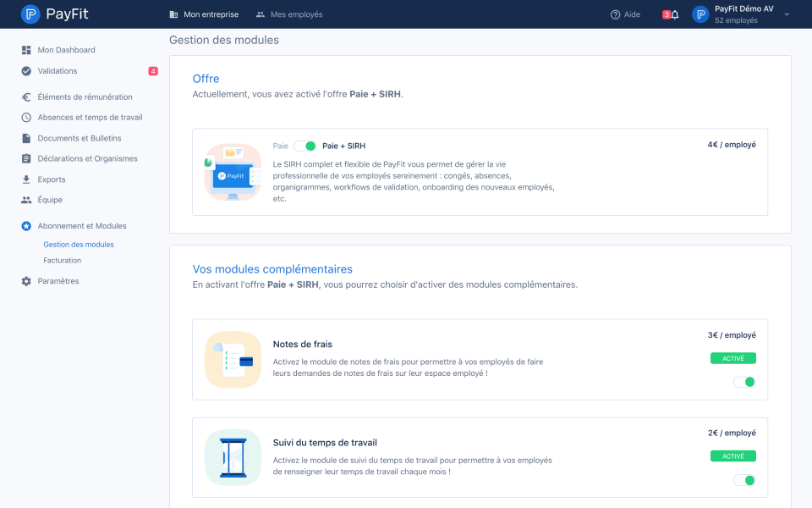The width and height of the screenshot is (812, 508).
Task: Click the people icon for Équipe
Action: tap(26, 200)
